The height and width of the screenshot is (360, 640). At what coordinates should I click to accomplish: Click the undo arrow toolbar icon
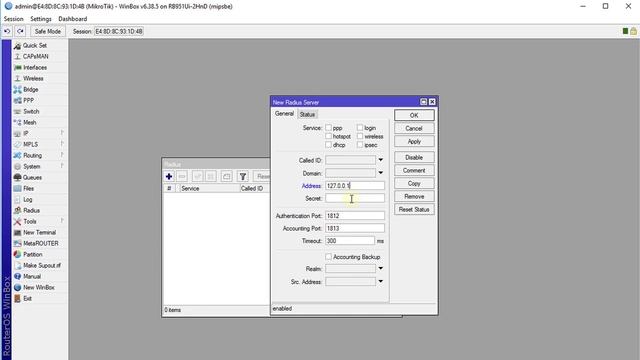pyautogui.click(x=7, y=31)
